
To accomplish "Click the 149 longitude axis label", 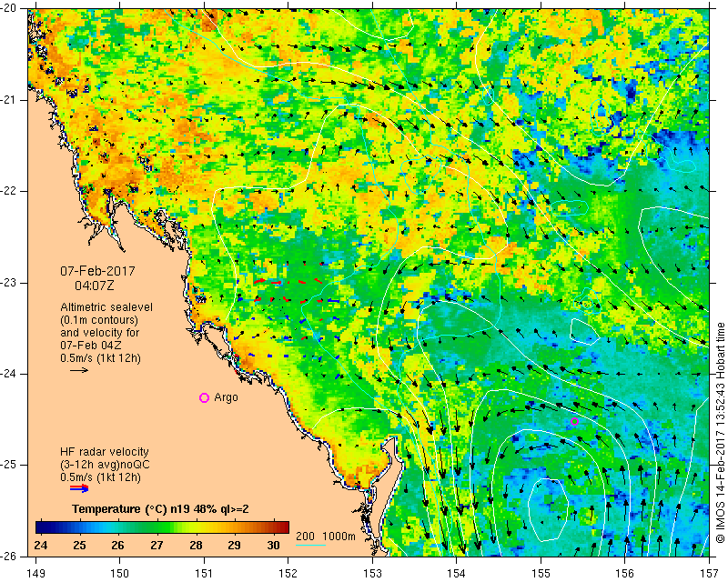I will 36,573.
